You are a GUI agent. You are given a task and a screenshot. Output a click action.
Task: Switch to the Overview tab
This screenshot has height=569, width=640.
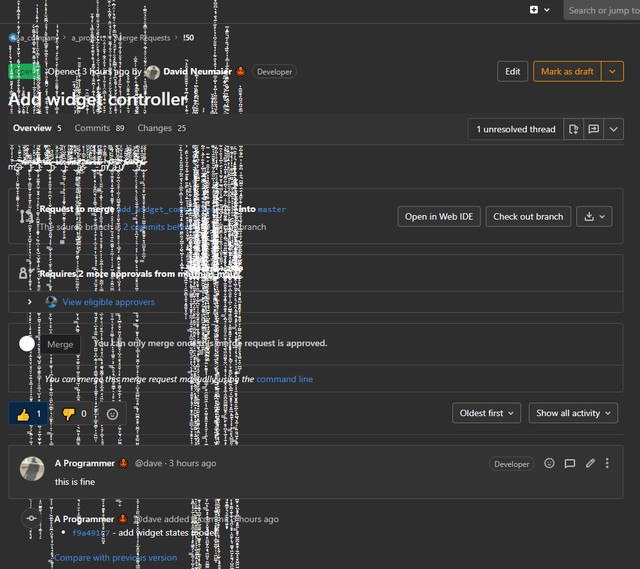pyautogui.click(x=37, y=128)
